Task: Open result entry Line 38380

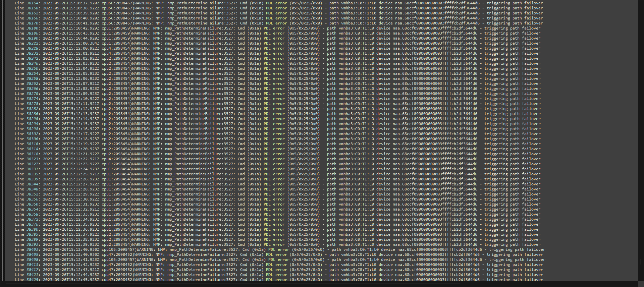Action: click(278, 229)
